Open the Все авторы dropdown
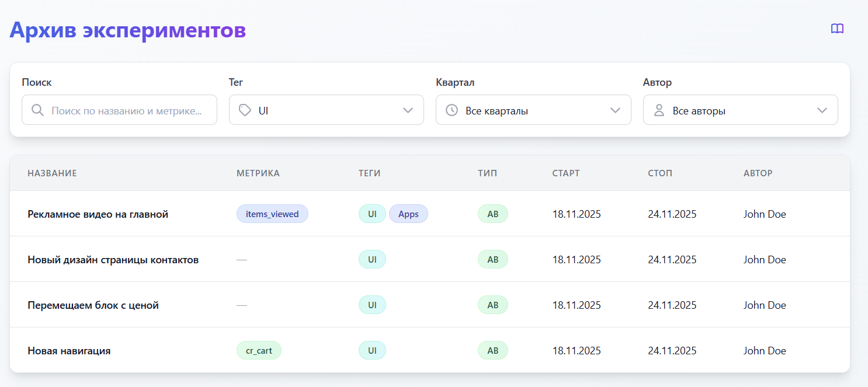 822,110
